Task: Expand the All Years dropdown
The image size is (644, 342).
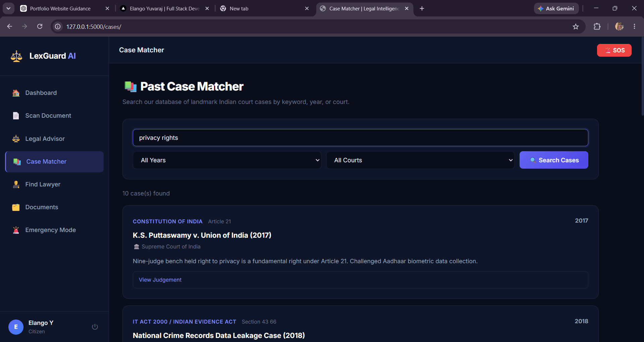Action: coord(227,160)
